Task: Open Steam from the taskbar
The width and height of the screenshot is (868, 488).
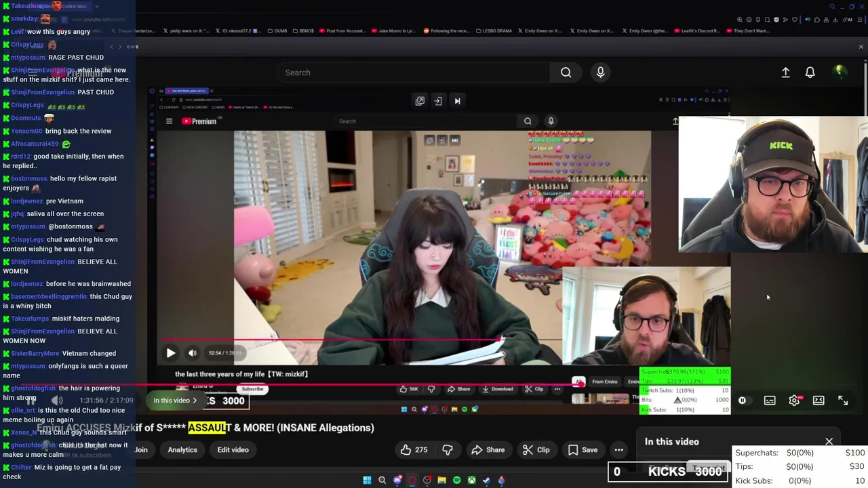Action: [x=487, y=480]
